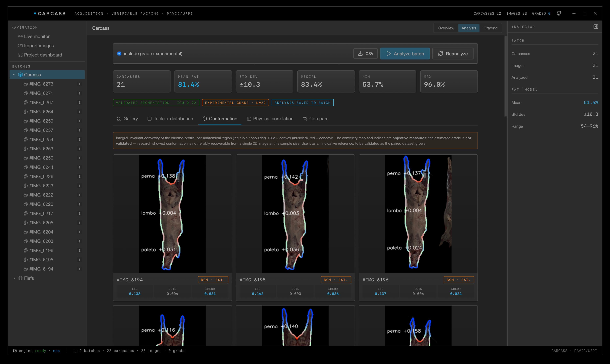Click the Import images folder icon
Viewport: 610px width, 364px height.
click(x=20, y=46)
